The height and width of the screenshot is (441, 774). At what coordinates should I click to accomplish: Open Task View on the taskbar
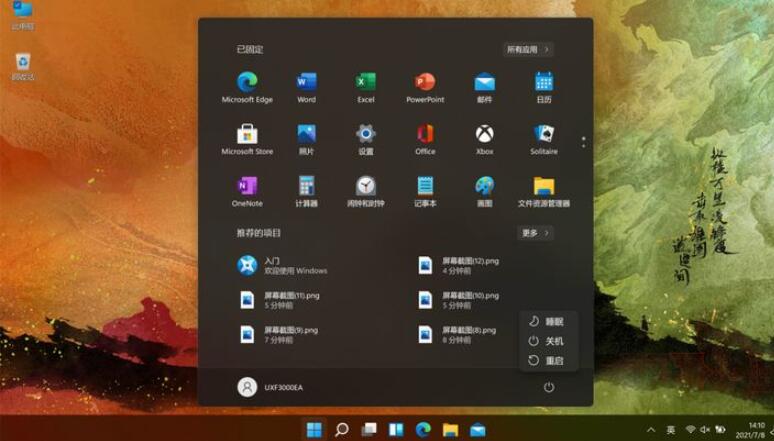click(x=369, y=430)
